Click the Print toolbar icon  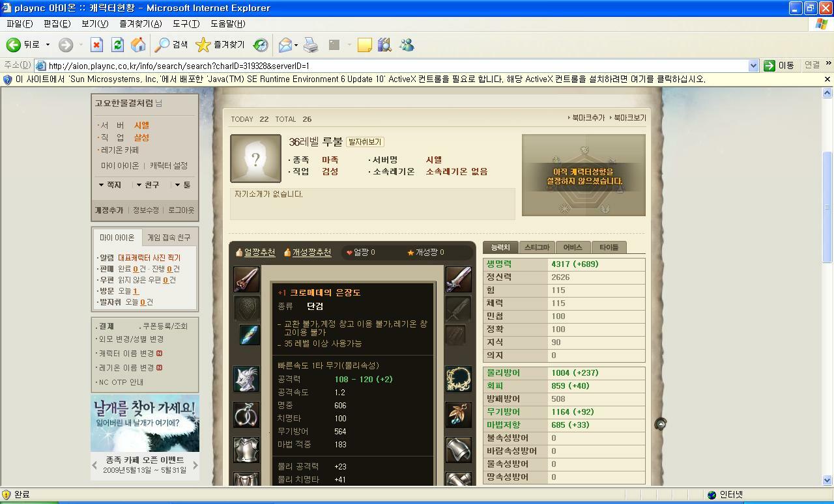click(311, 45)
